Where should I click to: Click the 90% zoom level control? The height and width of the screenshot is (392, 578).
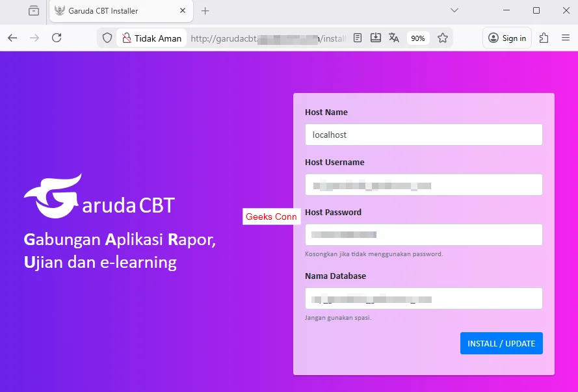tap(417, 38)
